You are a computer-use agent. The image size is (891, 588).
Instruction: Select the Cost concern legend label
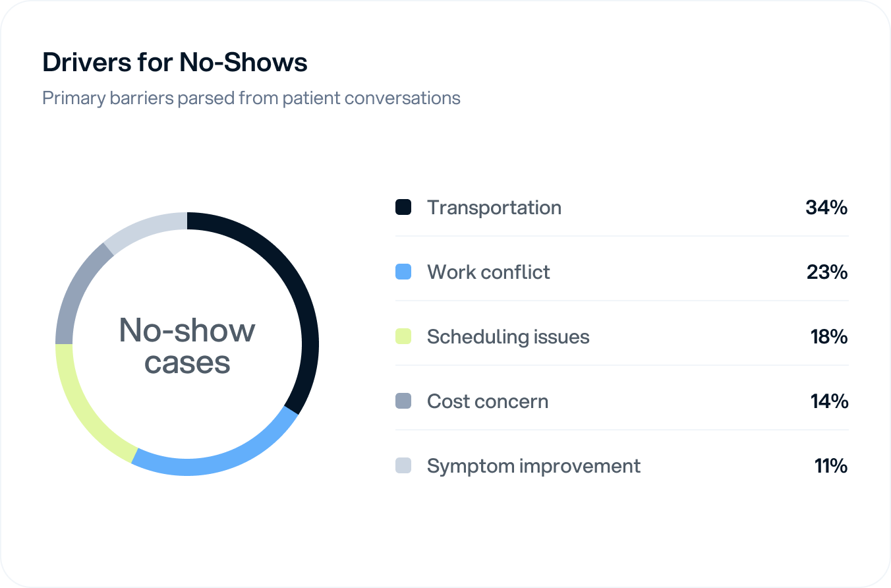point(488,401)
